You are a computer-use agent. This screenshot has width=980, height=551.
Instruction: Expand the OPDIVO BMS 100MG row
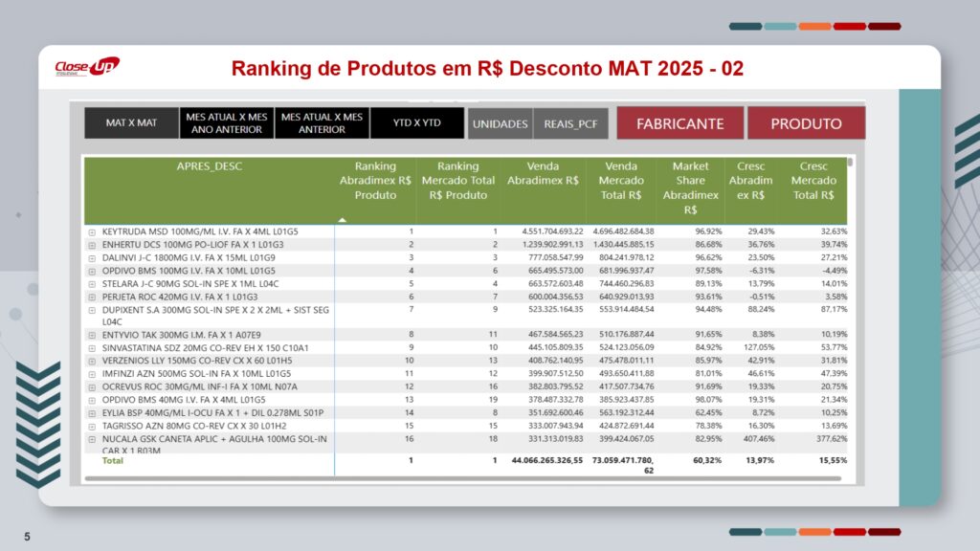[x=92, y=271]
